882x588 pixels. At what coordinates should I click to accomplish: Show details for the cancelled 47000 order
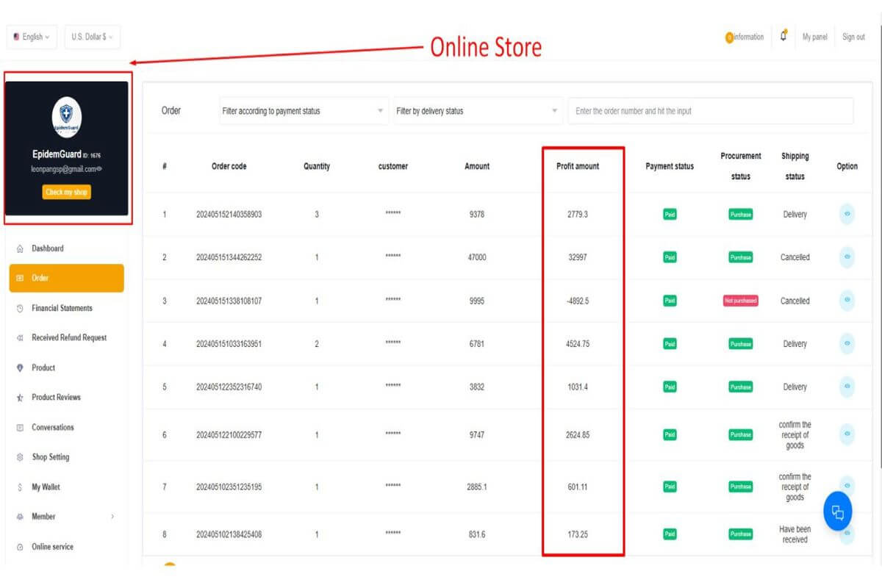point(847,257)
